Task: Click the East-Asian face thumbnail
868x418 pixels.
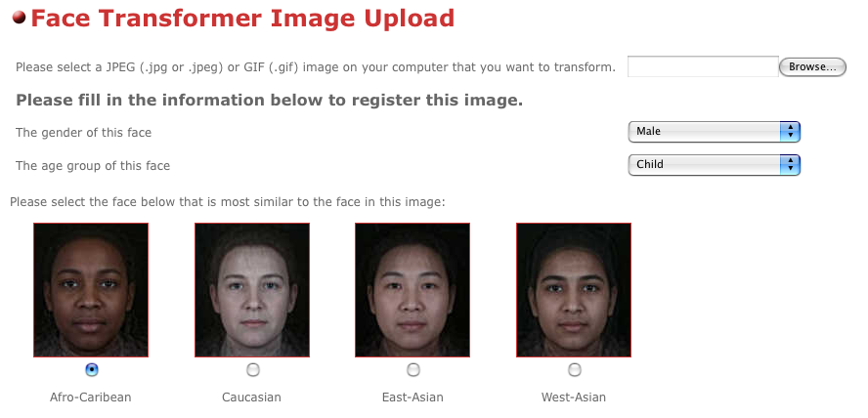Action: click(x=412, y=290)
